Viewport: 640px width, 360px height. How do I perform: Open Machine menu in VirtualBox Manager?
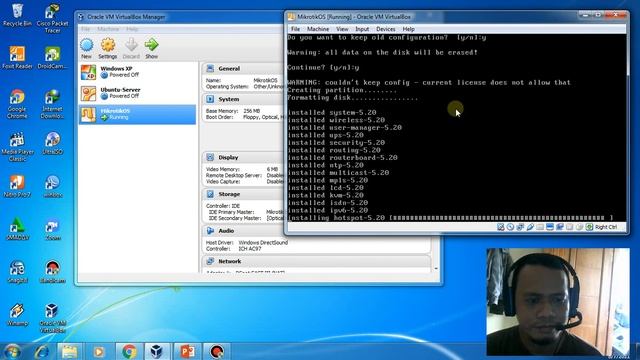pos(108,29)
